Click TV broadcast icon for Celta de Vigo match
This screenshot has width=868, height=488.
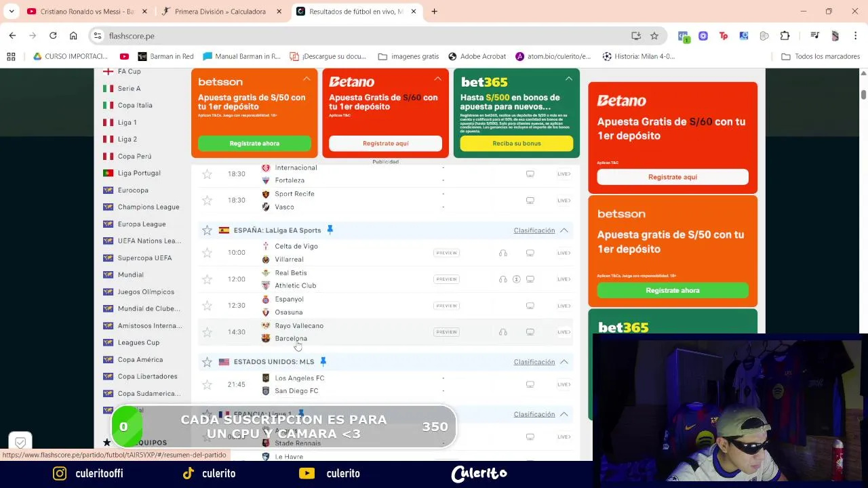[530, 253]
